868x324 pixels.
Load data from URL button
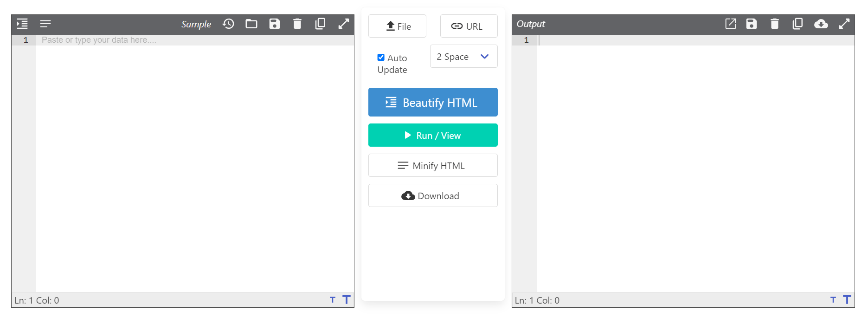point(469,26)
